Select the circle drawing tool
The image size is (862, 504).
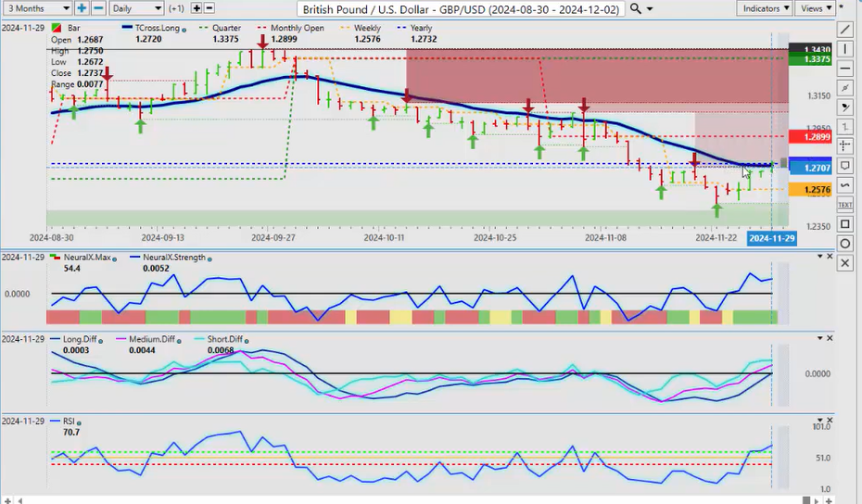845,244
